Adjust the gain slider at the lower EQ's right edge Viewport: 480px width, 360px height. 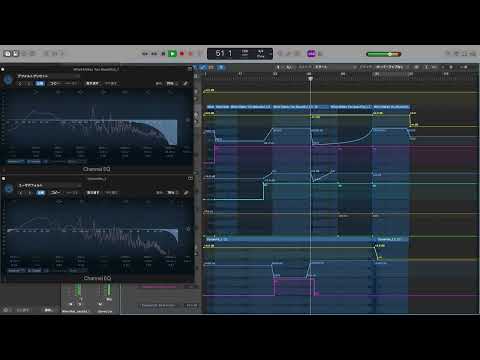point(188,229)
